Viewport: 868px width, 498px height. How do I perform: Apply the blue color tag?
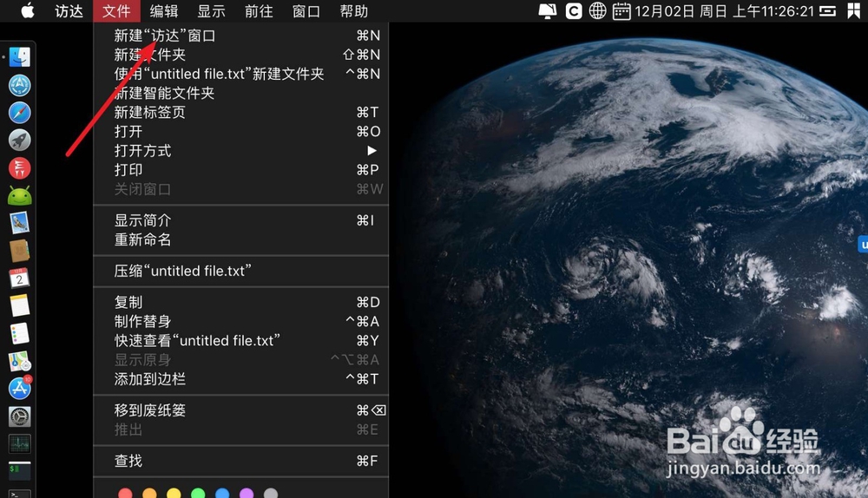tap(222, 493)
